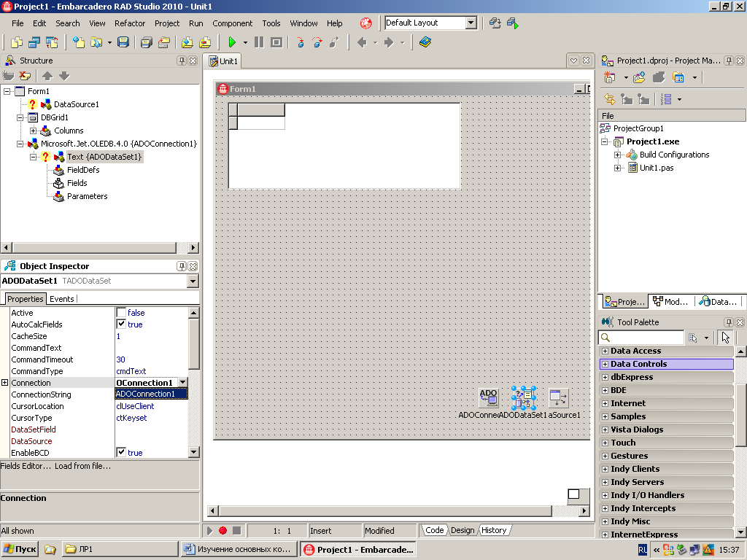747x560 pixels.
Task: Click the Step Over debug icon
Action: pos(317,42)
